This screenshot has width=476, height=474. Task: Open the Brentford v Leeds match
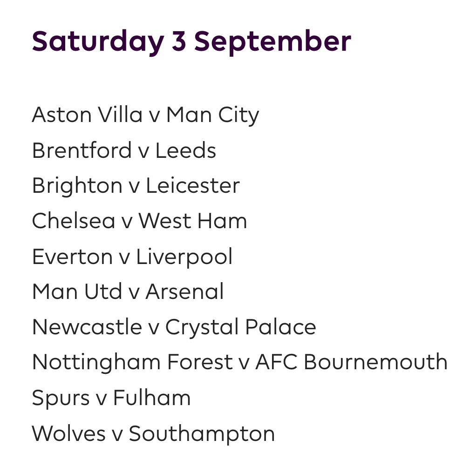pos(124,150)
